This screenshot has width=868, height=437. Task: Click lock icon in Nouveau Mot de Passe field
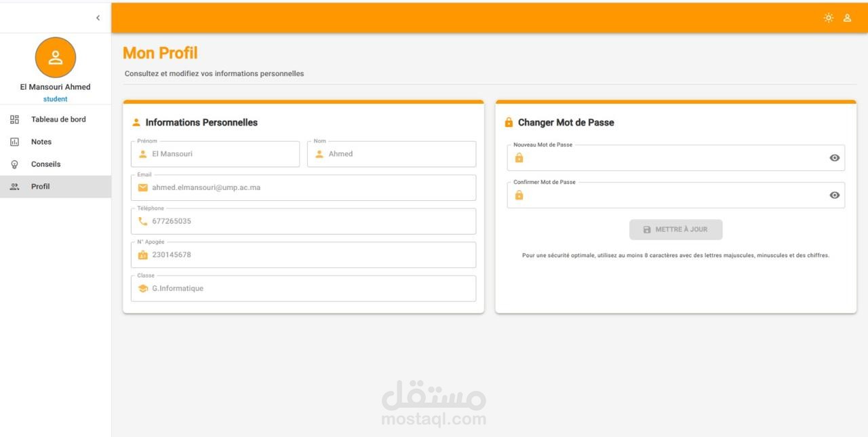[519, 157]
